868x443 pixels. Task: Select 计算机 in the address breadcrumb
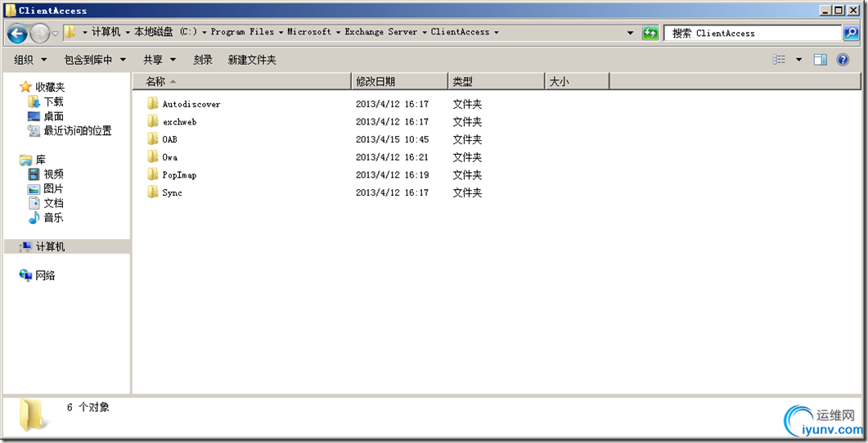point(106,32)
